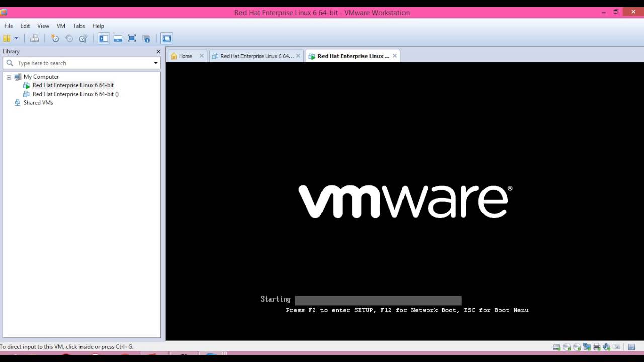This screenshot has height=362, width=644.
Task: Minimize the VMware Workstation window
Action: pos(604,12)
